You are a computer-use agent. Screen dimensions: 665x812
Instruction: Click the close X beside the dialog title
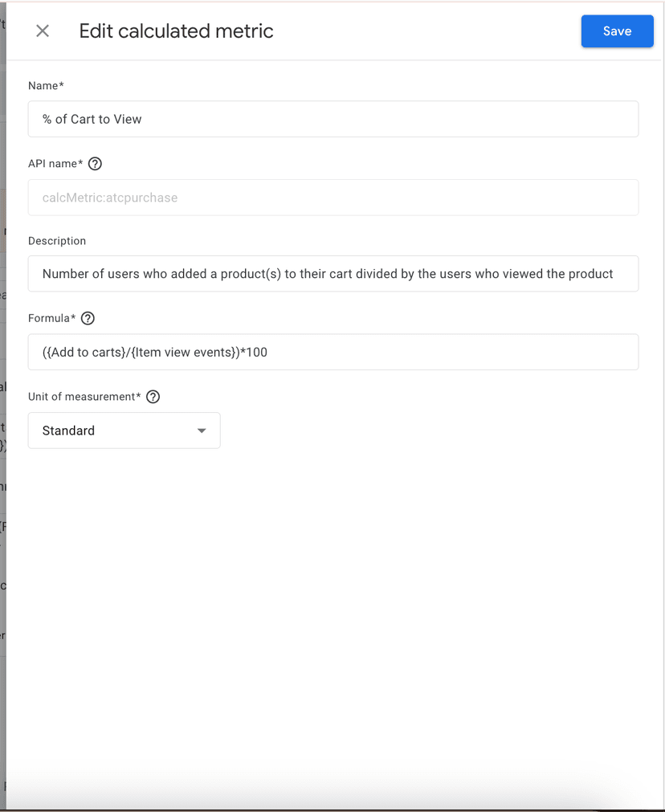[42, 31]
